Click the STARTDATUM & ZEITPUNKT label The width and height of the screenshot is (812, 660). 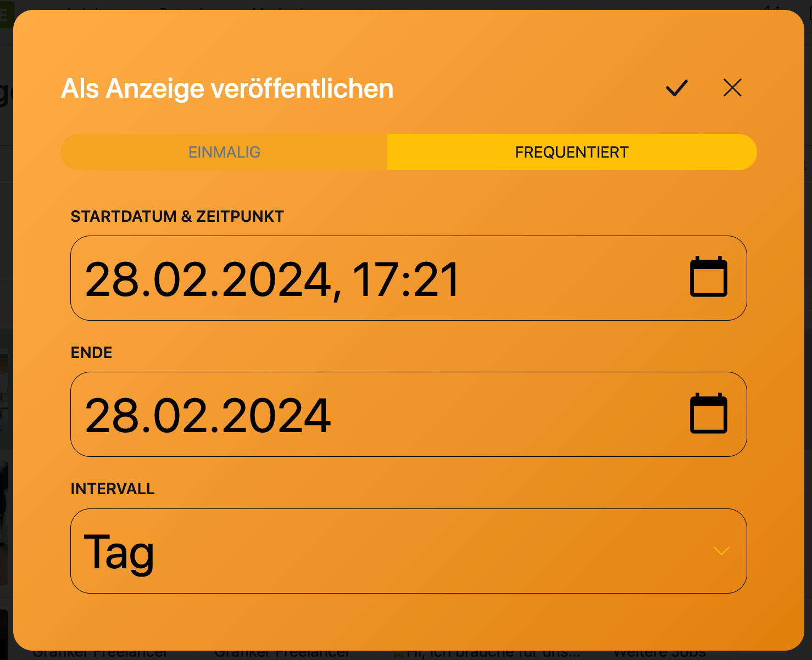[177, 216]
